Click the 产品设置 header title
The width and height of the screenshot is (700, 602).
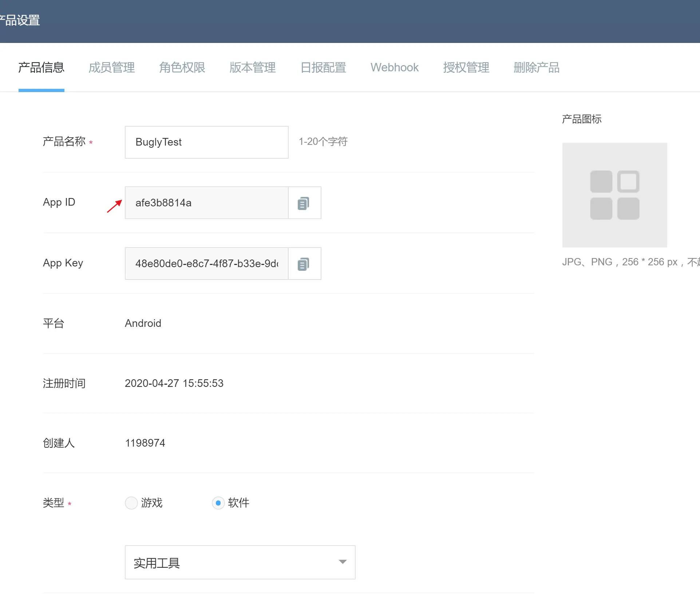point(20,20)
